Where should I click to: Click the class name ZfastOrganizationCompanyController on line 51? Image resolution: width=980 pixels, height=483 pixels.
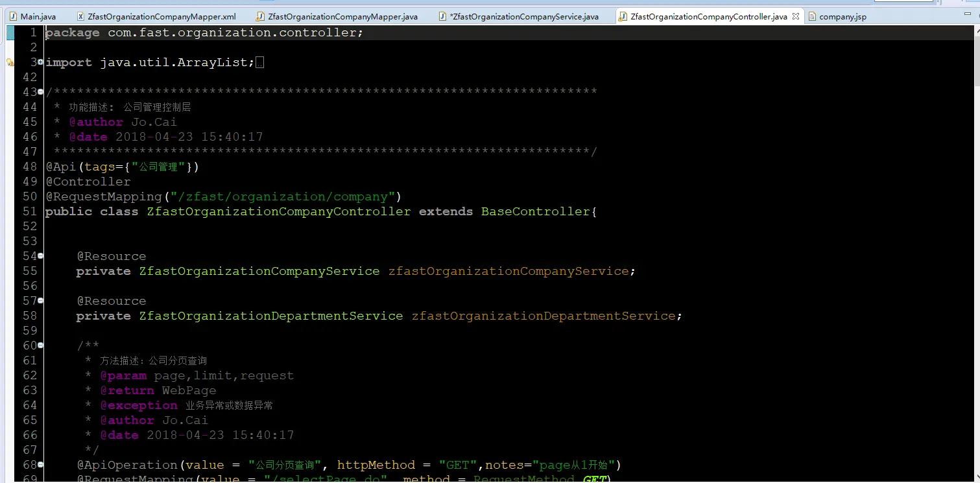(279, 211)
